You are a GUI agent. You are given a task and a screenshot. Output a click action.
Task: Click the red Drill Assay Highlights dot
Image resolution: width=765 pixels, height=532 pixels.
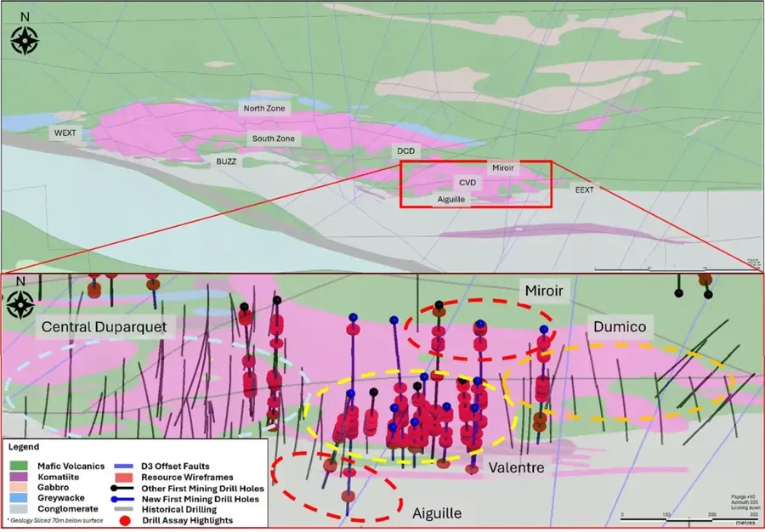tap(125, 520)
